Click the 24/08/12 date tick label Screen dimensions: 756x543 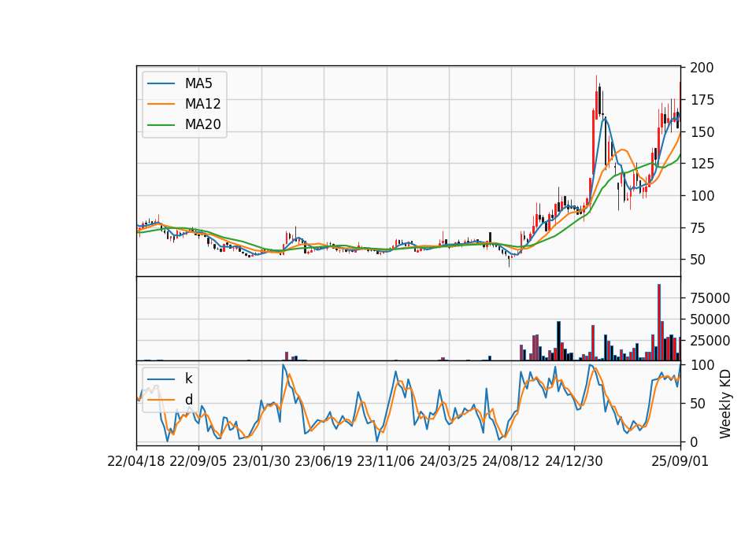[511, 462]
